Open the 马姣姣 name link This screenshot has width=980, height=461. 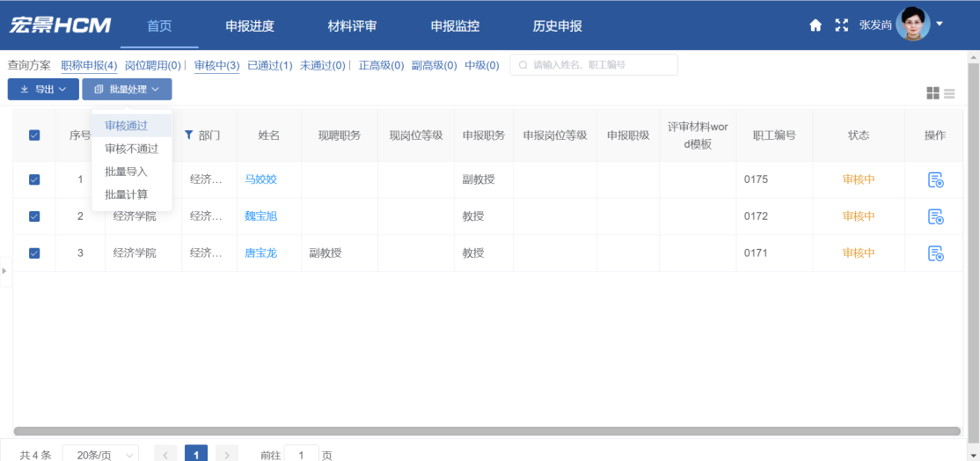260,179
